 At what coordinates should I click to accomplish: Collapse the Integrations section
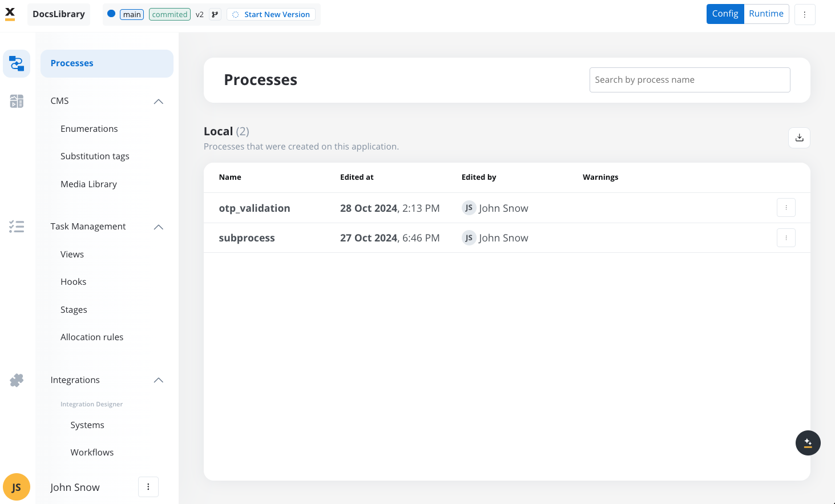[x=159, y=380]
